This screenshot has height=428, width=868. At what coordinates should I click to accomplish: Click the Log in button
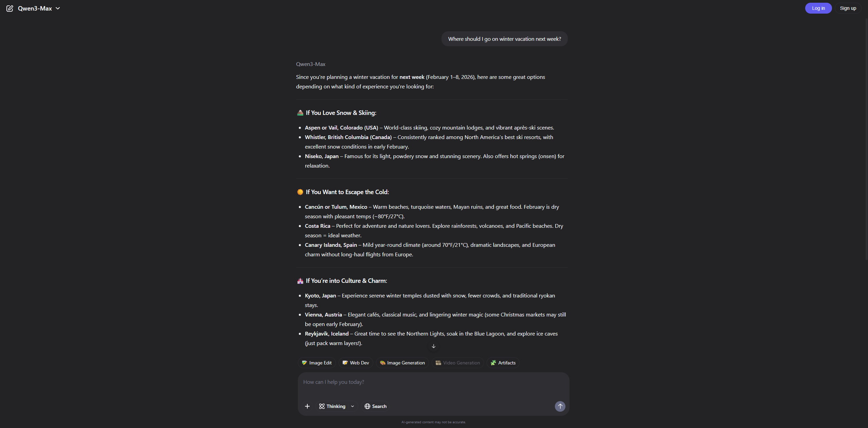[818, 8]
